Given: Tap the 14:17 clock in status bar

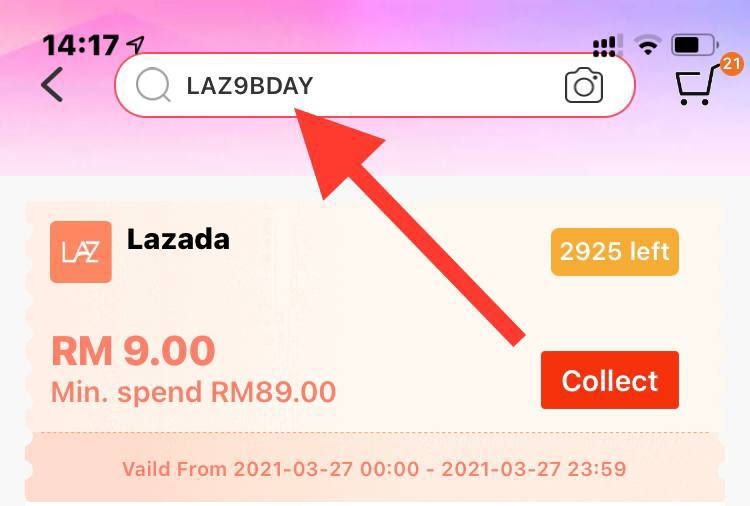Looking at the screenshot, I should pos(80,45).
